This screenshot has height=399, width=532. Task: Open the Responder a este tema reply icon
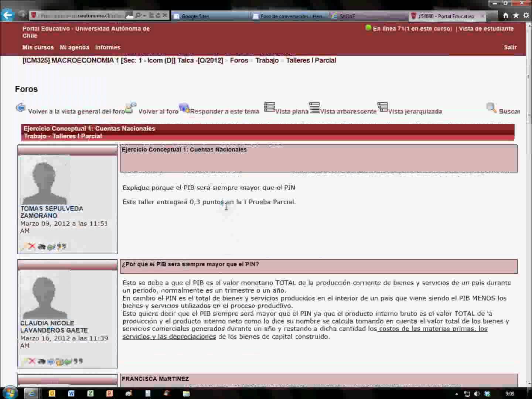pos(185,108)
